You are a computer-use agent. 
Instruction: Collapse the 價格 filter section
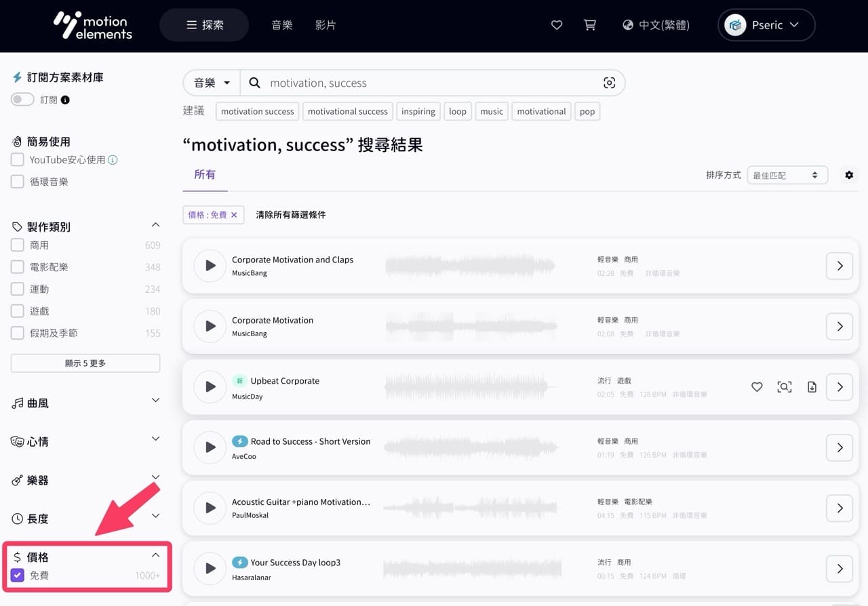point(155,555)
